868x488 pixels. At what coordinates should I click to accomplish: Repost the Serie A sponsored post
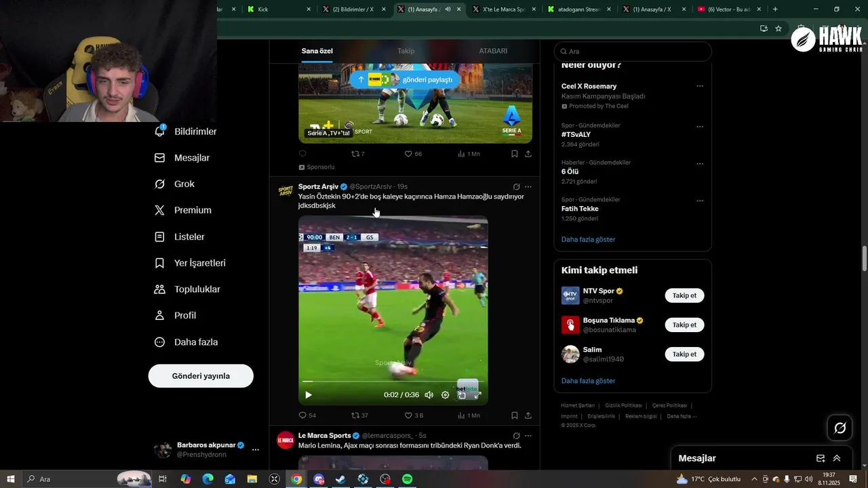(357, 154)
